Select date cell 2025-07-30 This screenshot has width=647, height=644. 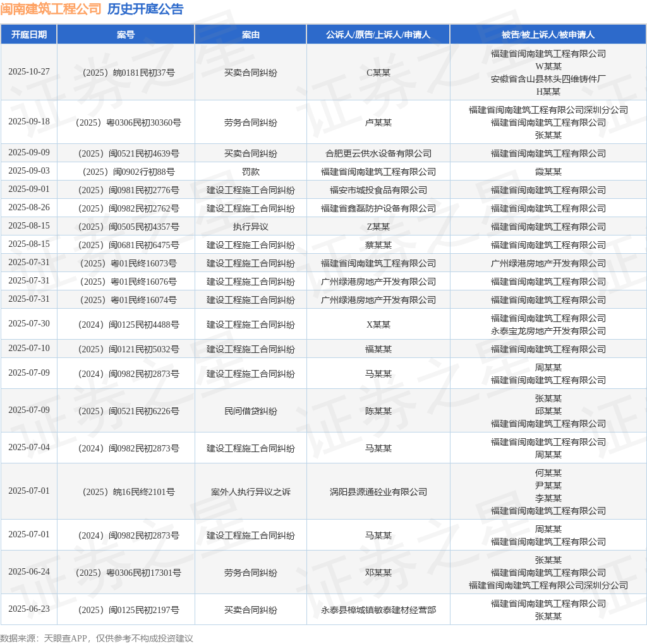coord(29,324)
